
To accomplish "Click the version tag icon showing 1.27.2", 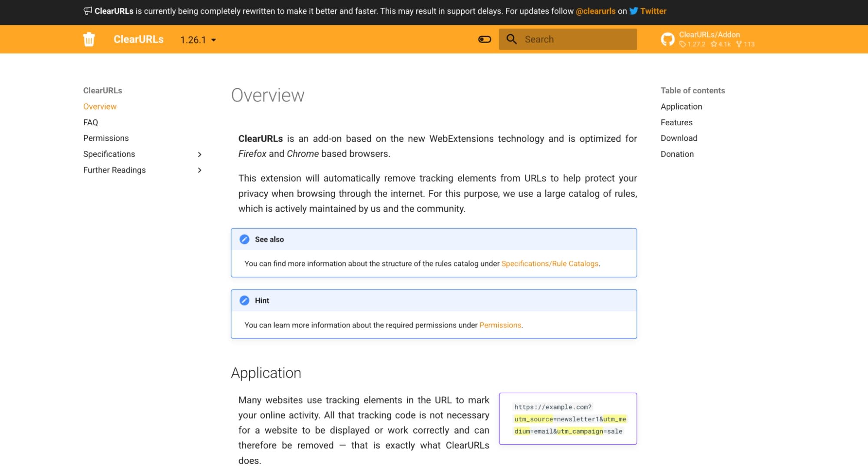I will click(x=682, y=44).
